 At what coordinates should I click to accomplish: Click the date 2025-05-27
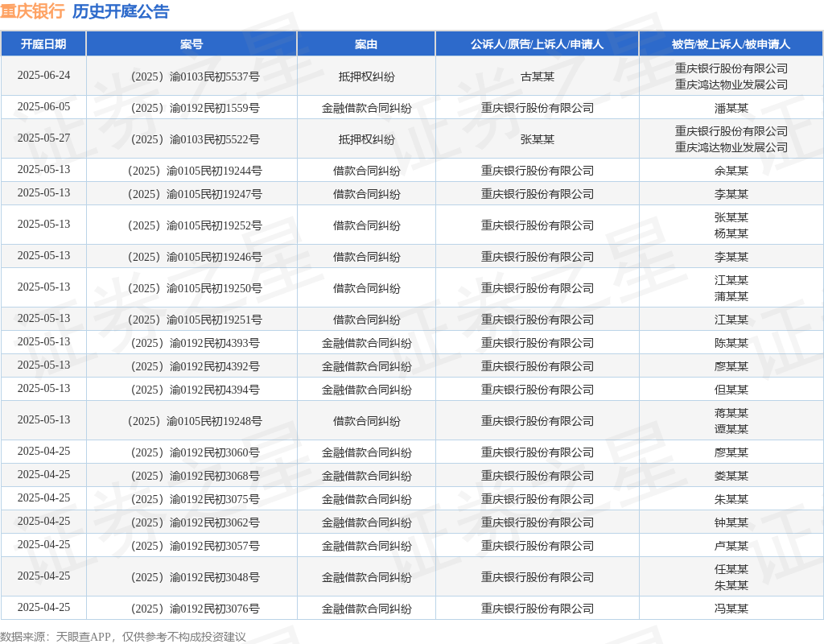43,138
